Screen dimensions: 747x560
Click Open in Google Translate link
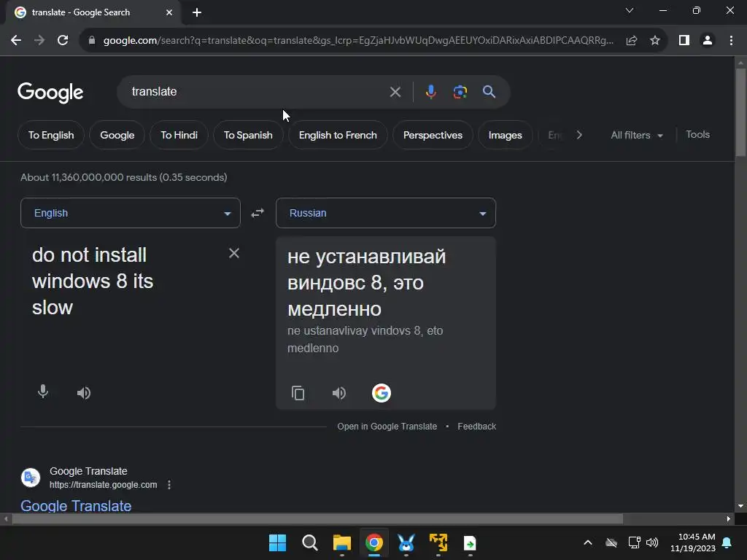click(387, 426)
